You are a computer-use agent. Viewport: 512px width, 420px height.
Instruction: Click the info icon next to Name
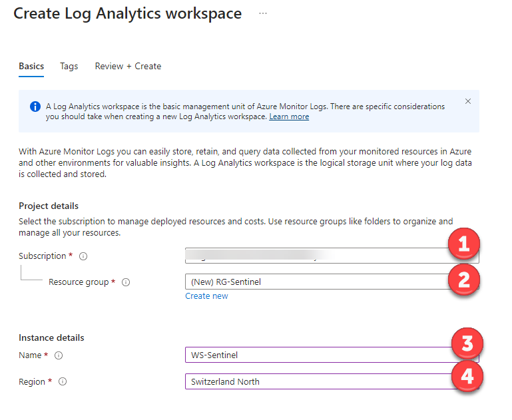coord(59,355)
